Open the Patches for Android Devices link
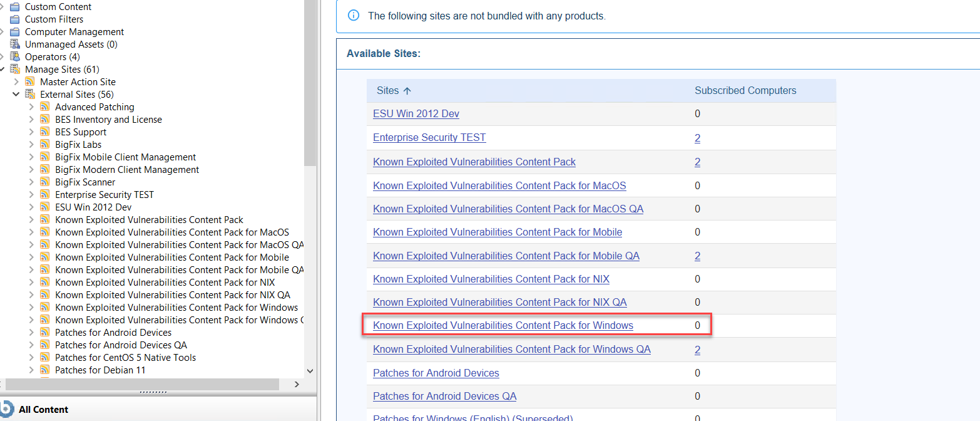This screenshot has width=980, height=421. (x=436, y=373)
